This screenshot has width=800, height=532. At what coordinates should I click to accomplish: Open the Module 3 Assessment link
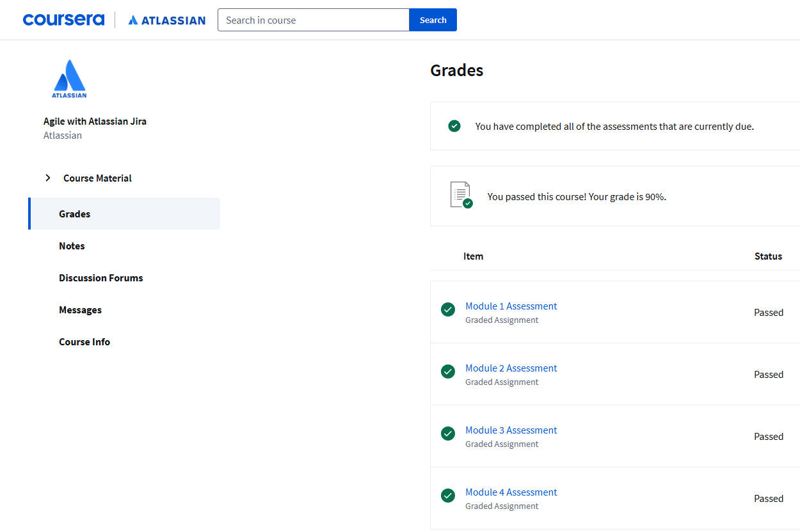pos(511,430)
